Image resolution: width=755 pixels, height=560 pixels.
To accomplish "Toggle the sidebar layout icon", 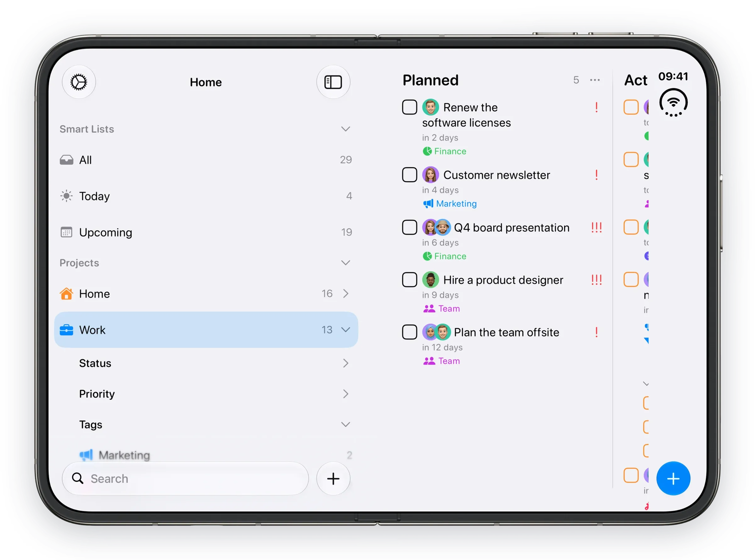I will (333, 82).
